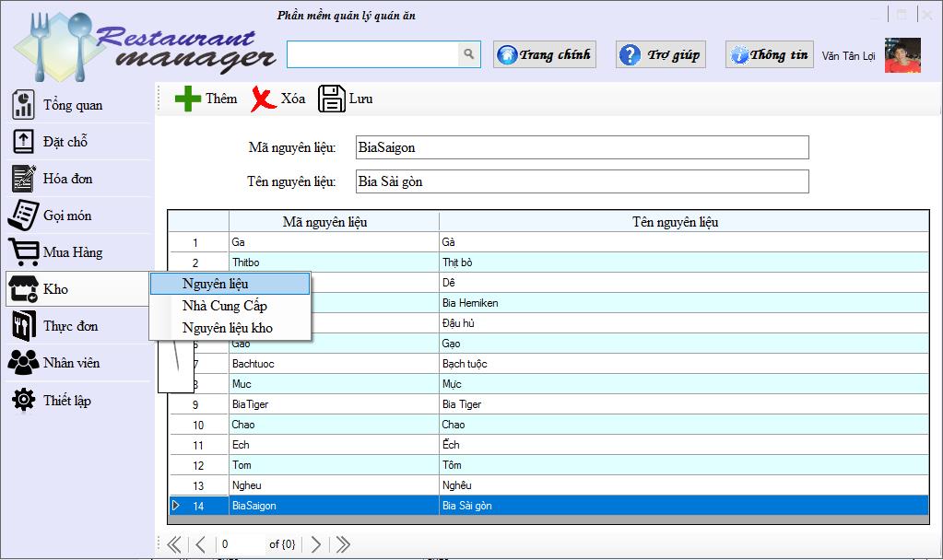This screenshot has height=560, width=943.
Task: Click the Nhân viên staff icon
Action: point(23,362)
